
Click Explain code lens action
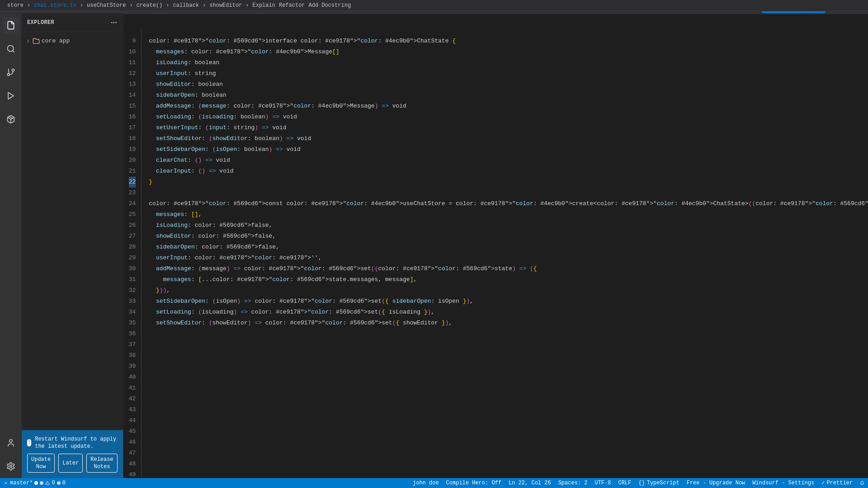[264, 5]
